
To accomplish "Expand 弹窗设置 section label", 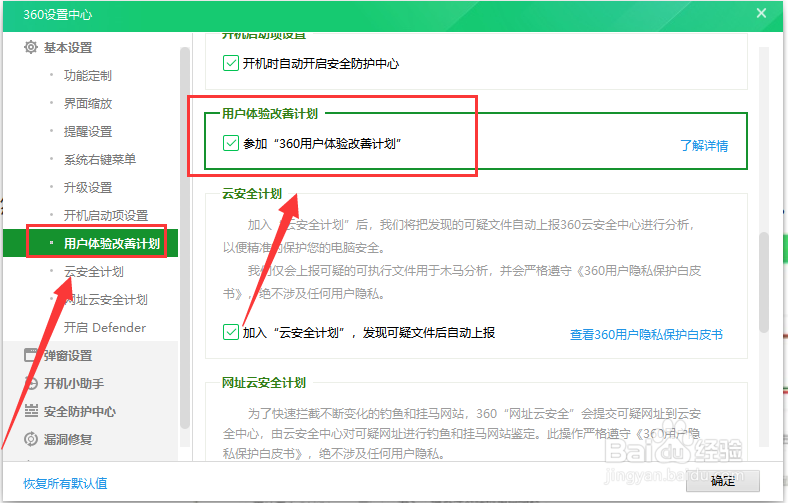I will coord(68,356).
